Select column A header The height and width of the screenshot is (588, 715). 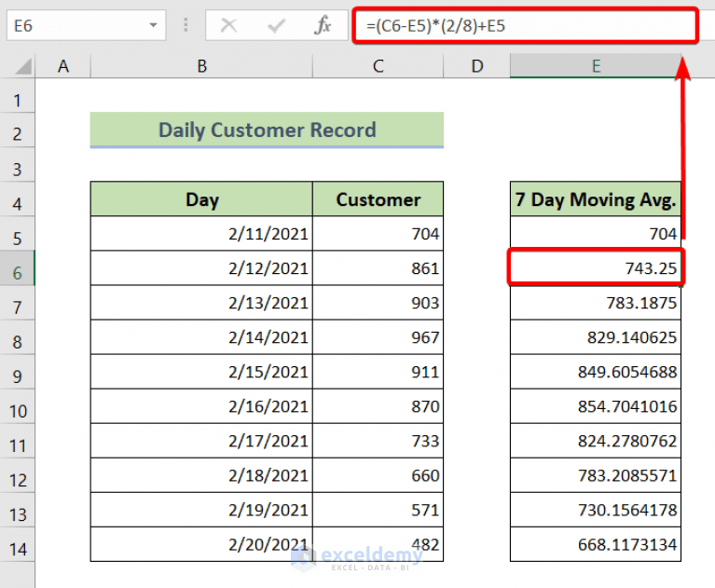[63, 66]
